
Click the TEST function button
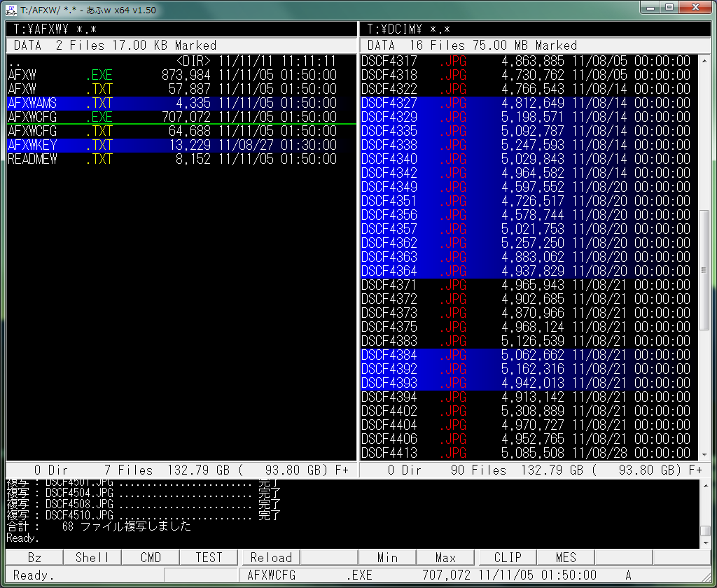coord(208,557)
